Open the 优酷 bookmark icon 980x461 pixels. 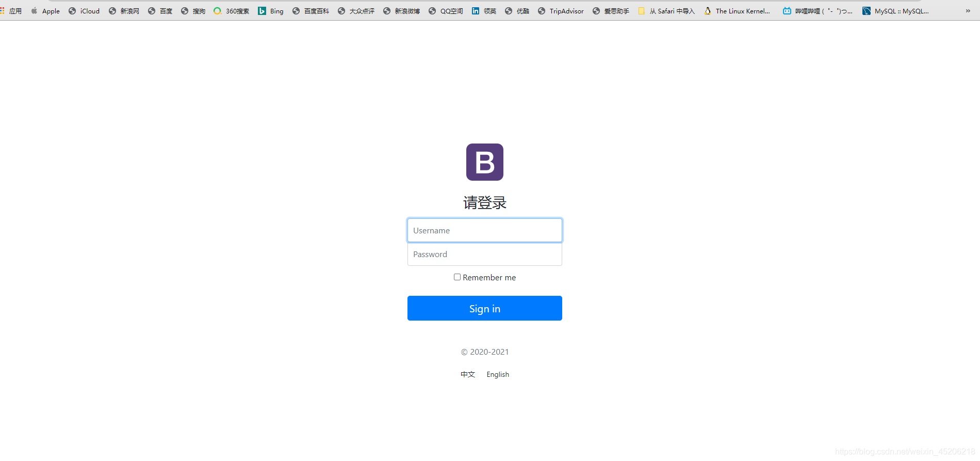pyautogui.click(x=509, y=11)
